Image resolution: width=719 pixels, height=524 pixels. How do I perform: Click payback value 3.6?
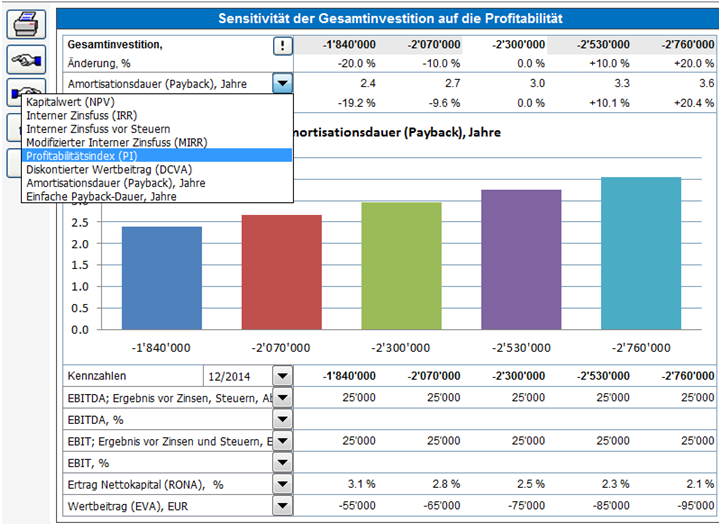(707, 83)
